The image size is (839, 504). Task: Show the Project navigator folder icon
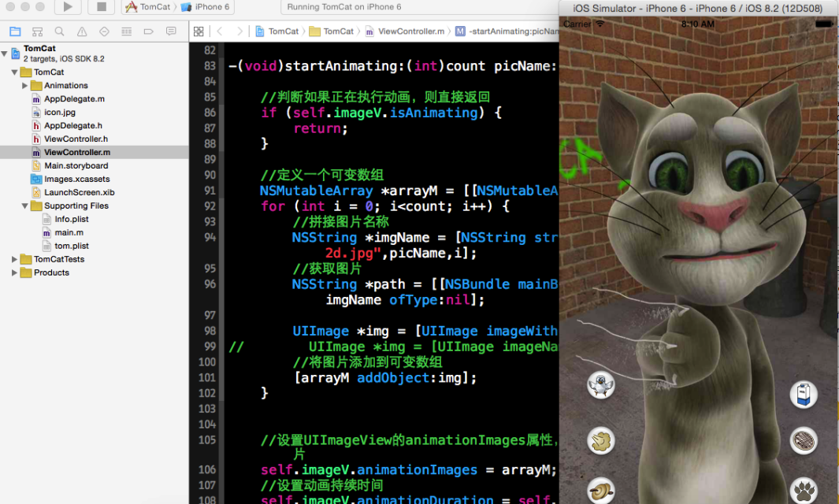click(x=15, y=31)
